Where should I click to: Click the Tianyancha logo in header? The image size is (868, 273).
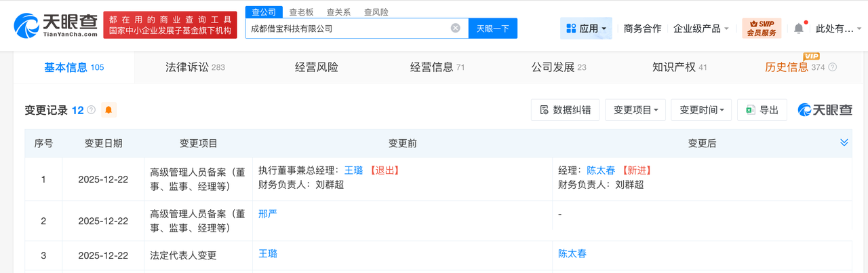(56, 26)
